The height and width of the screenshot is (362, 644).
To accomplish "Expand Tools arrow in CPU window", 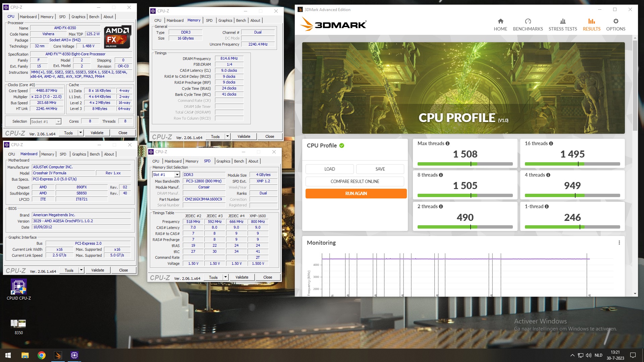I will [x=80, y=133].
